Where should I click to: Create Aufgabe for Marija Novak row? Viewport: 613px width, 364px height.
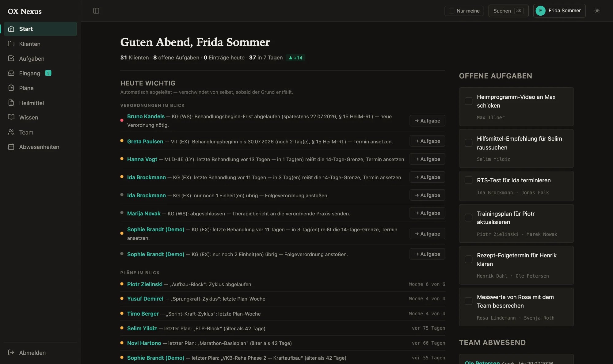(427, 213)
